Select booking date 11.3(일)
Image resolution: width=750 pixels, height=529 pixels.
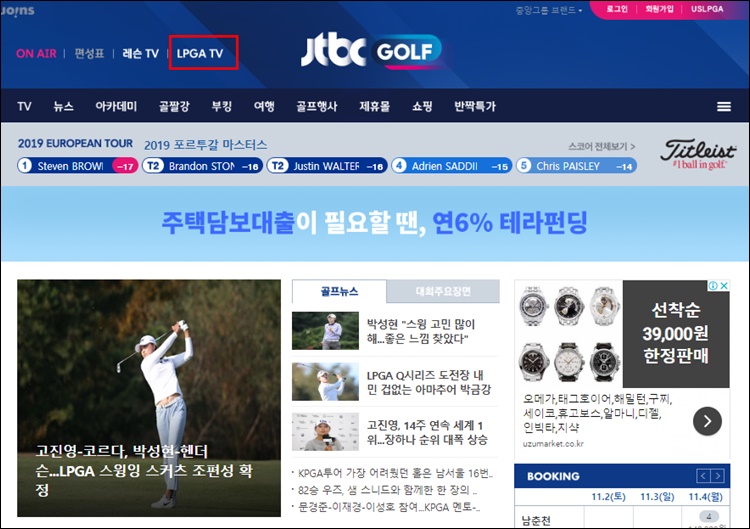click(657, 497)
